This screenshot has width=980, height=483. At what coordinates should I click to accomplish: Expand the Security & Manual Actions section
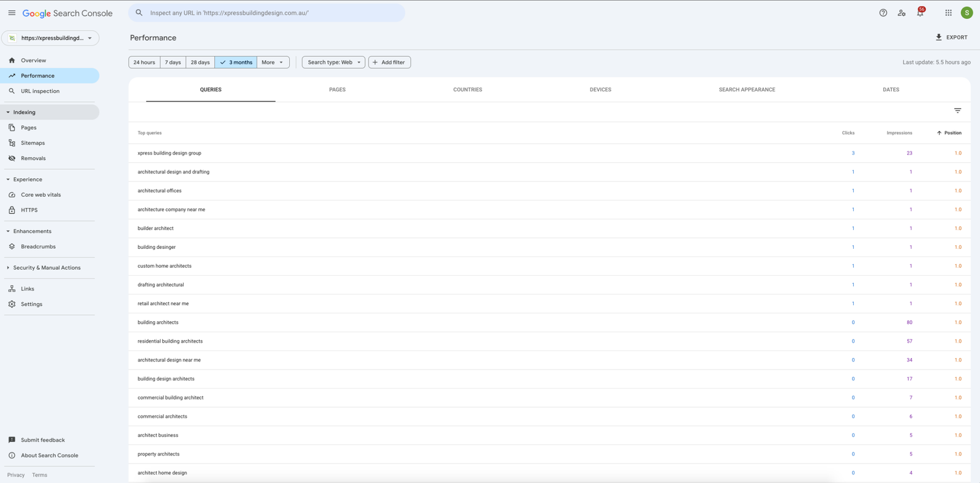pyautogui.click(x=47, y=268)
